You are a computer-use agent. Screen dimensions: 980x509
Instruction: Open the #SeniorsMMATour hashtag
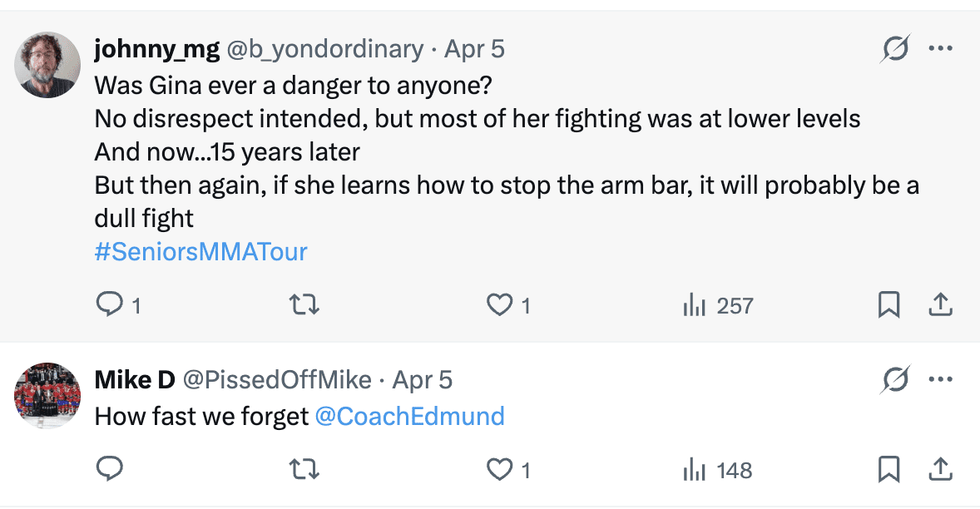(x=200, y=252)
